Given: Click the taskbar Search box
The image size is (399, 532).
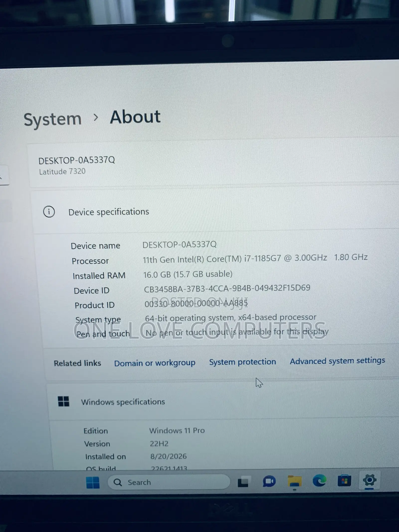Looking at the screenshot, I should tap(169, 482).
